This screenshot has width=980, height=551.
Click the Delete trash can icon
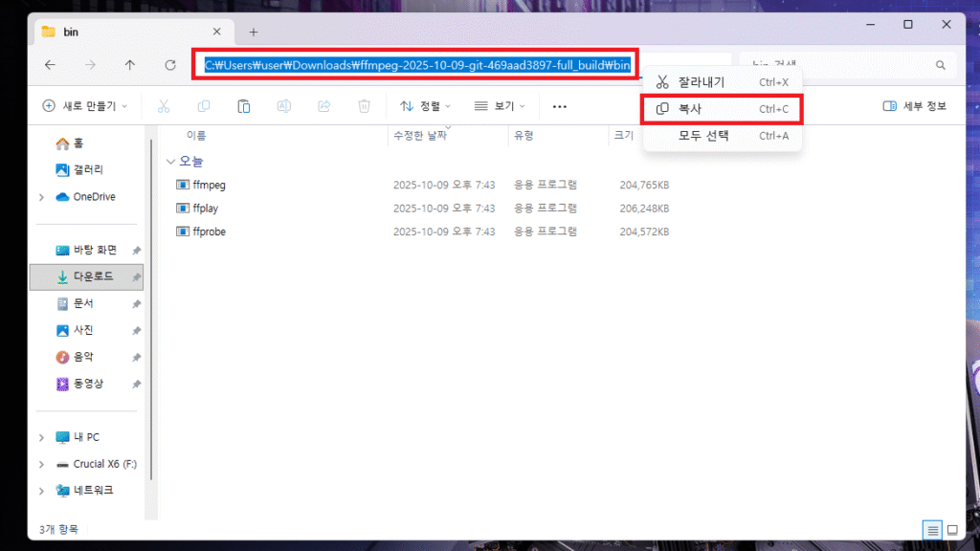(x=364, y=106)
